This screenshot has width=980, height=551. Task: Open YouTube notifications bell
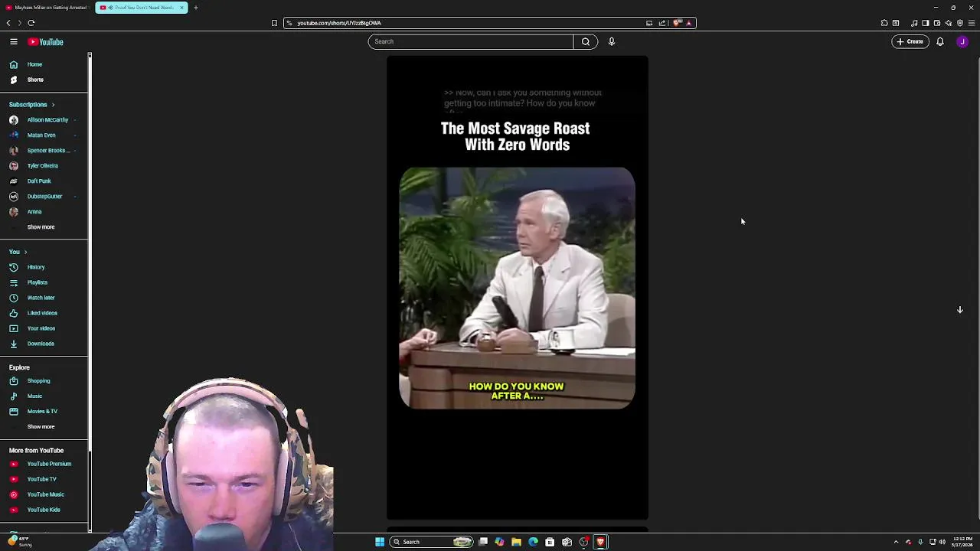[x=940, y=41]
